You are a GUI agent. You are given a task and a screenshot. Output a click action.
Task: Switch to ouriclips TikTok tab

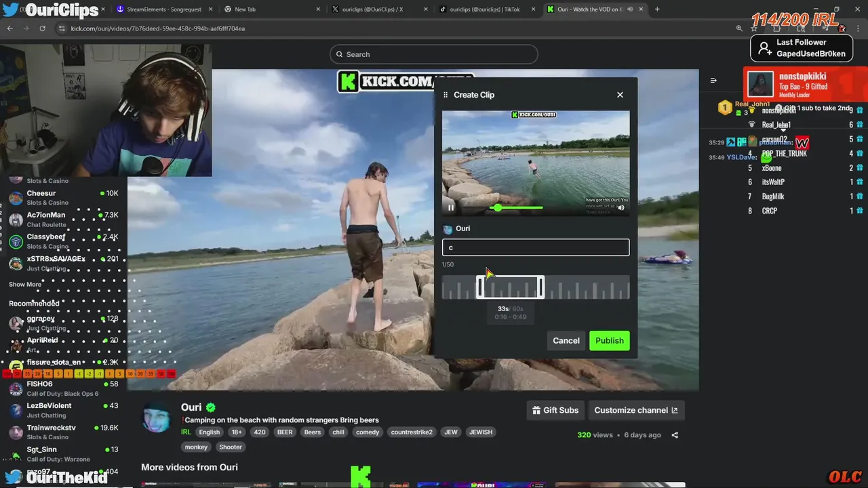(x=484, y=9)
